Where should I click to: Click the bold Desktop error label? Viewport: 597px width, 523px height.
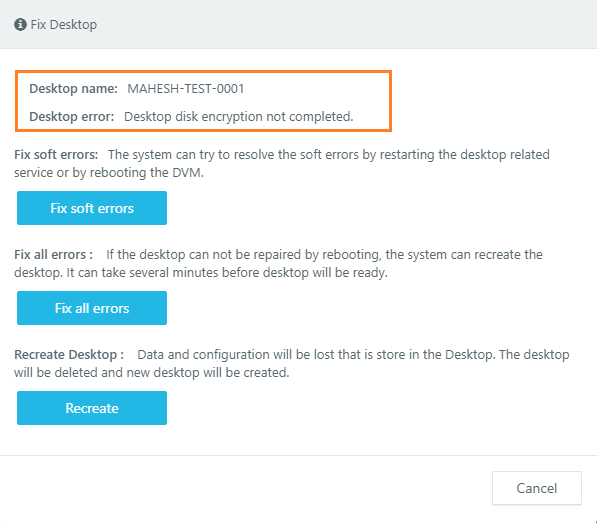click(x=72, y=116)
